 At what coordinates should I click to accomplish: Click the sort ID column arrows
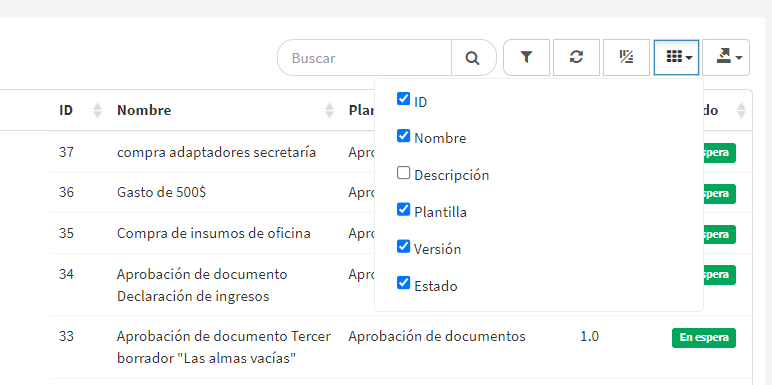(x=97, y=110)
